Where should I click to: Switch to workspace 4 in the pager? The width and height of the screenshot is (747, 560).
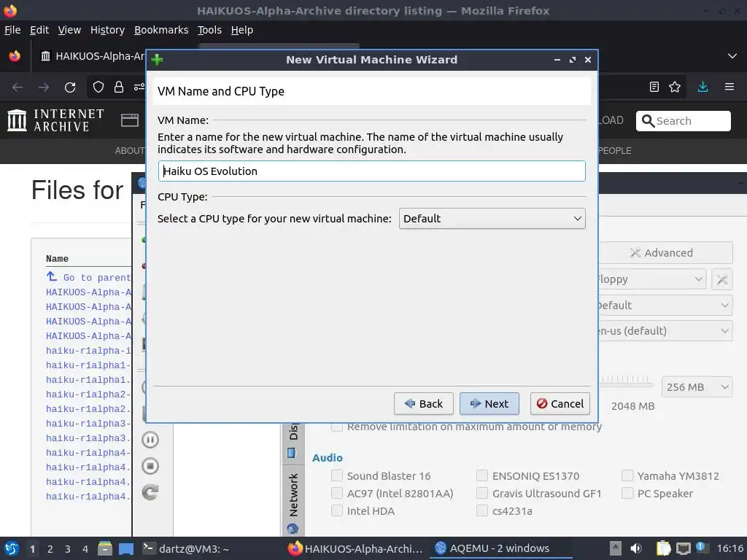pos(85,549)
